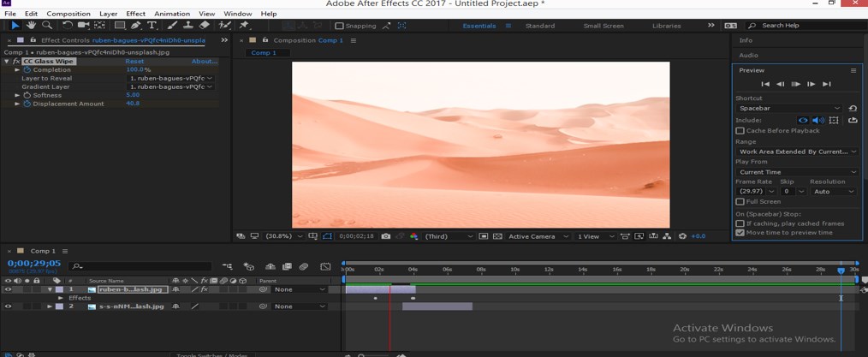Enable Cache Before Playback checkbox
Screen dimensions: 868x357
[x=740, y=131]
